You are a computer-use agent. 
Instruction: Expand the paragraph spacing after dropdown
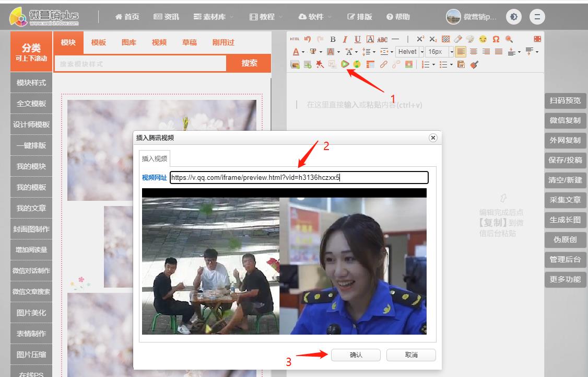point(537,52)
